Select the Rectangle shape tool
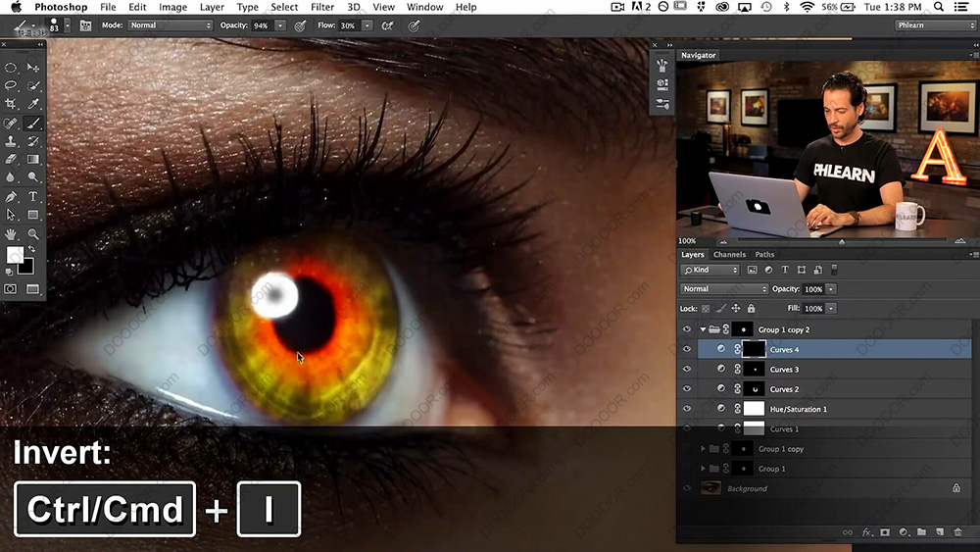Screen dimensions: 980x552 (33, 215)
